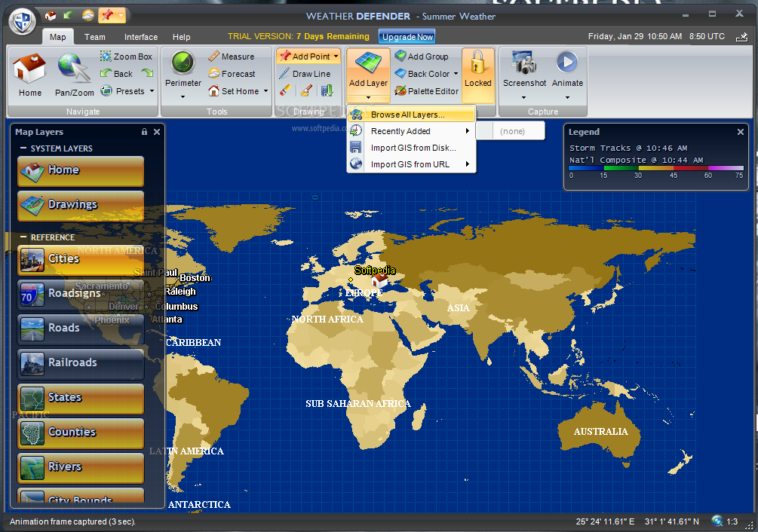
Task: Take a Screenshot with the camera icon
Action: click(524, 63)
